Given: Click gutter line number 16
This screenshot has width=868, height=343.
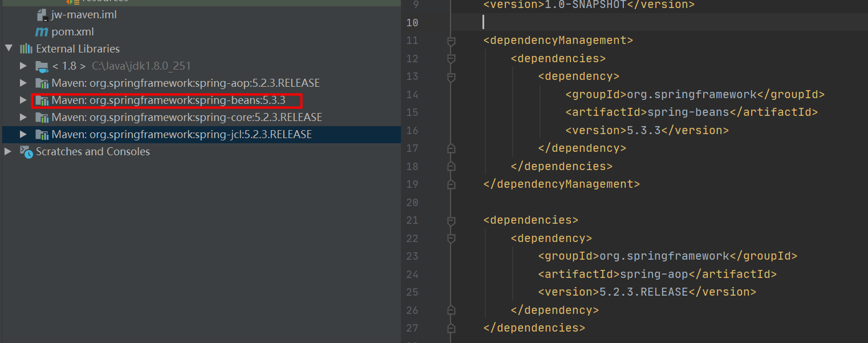Looking at the screenshot, I should (x=412, y=130).
